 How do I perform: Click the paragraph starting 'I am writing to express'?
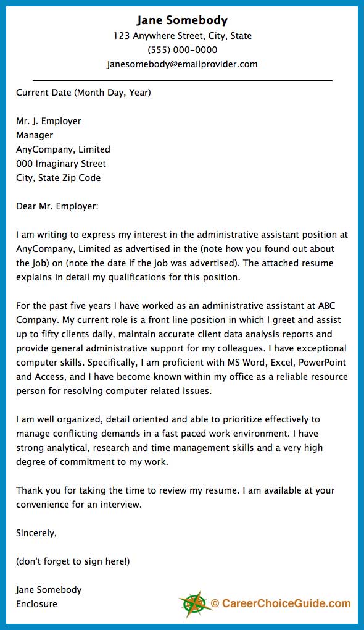point(182,256)
